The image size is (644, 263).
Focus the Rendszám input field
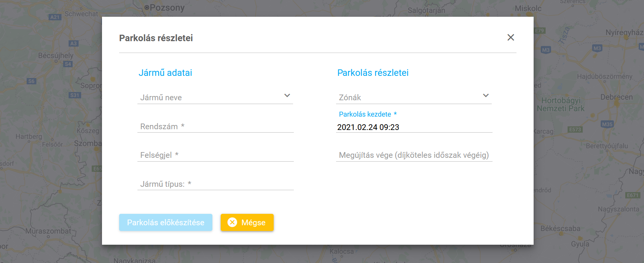215,127
